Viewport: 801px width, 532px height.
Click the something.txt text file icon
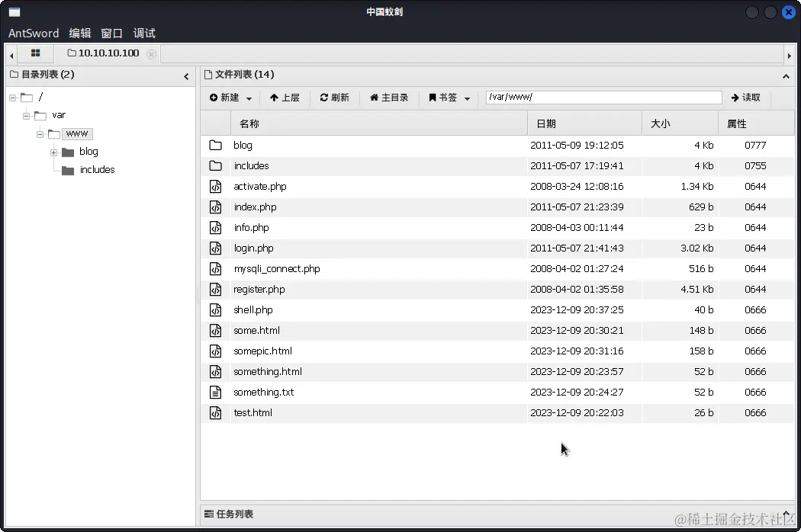click(216, 392)
